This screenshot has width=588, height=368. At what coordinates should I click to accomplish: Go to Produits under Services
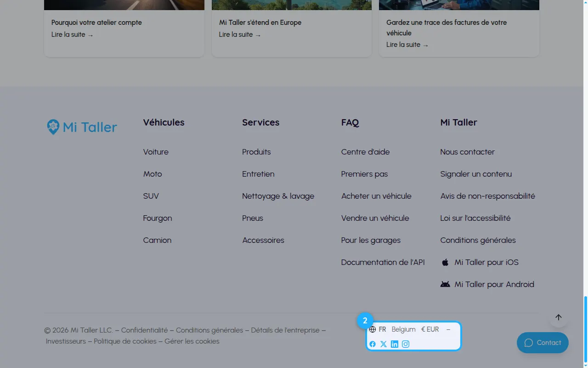[x=256, y=152]
